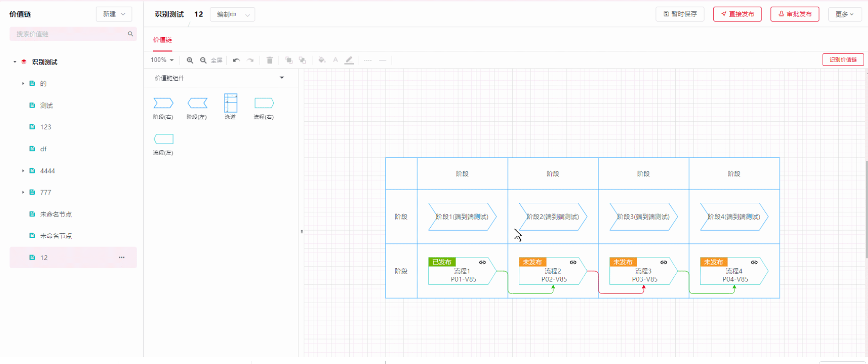Click the 全屏 fullscreen toolbar button
868x364 pixels.
pos(217,60)
